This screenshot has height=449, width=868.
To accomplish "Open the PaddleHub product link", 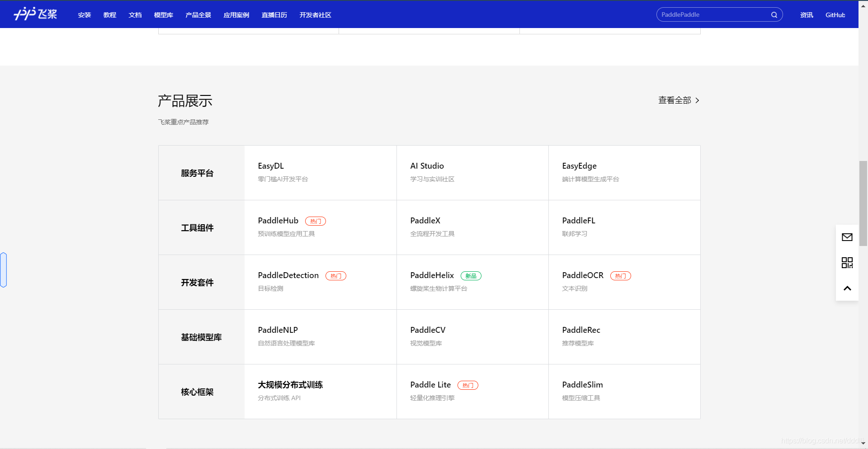I will pyautogui.click(x=278, y=221).
